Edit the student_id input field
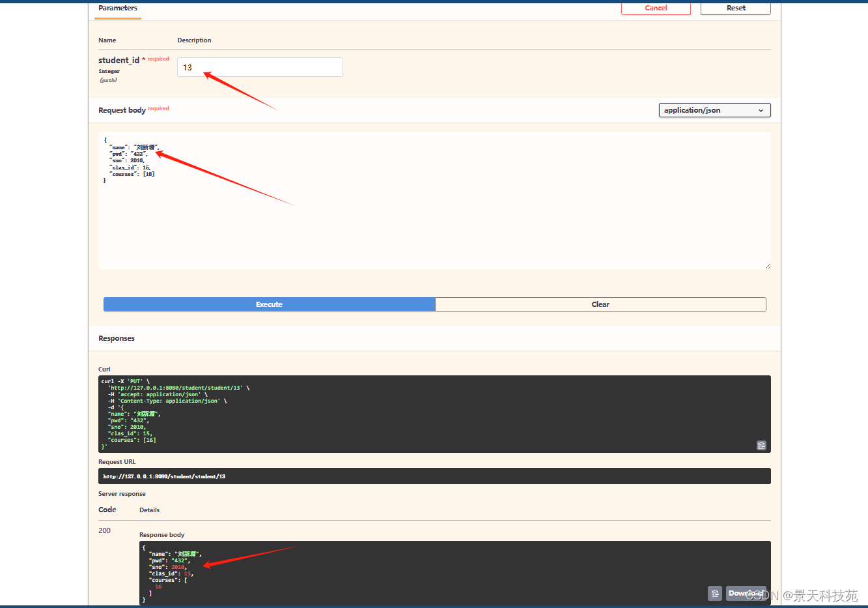This screenshot has height=608, width=868. click(260, 67)
